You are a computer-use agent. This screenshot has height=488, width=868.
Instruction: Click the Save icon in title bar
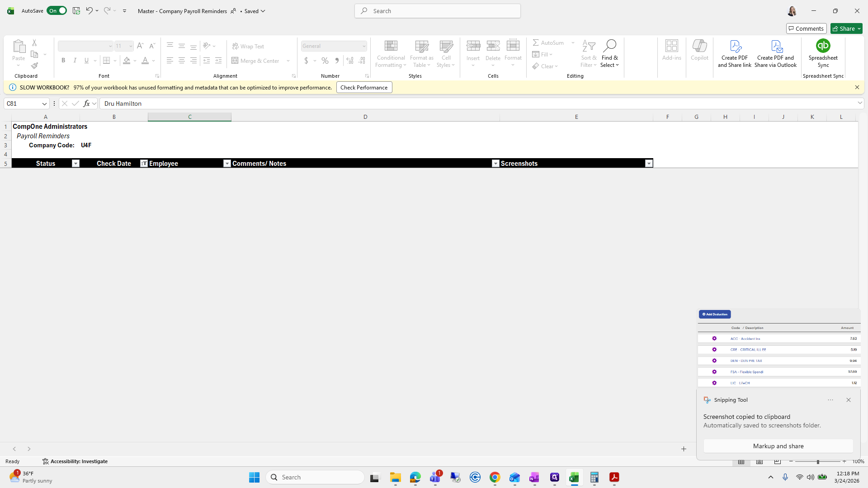click(x=76, y=11)
